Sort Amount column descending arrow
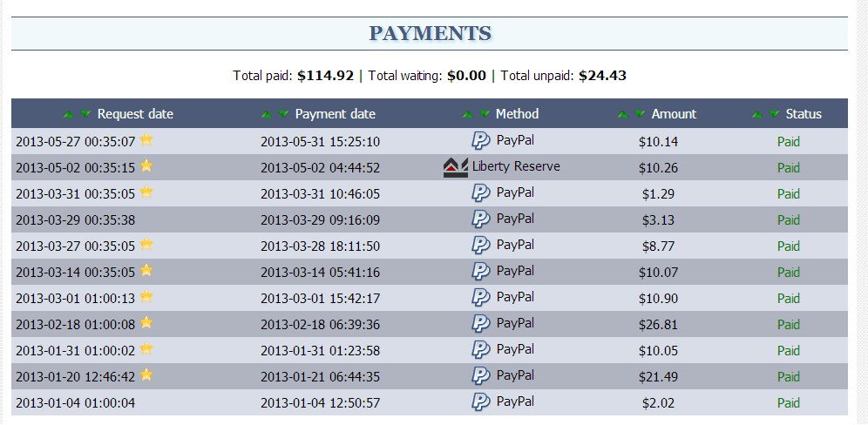 coord(640,114)
